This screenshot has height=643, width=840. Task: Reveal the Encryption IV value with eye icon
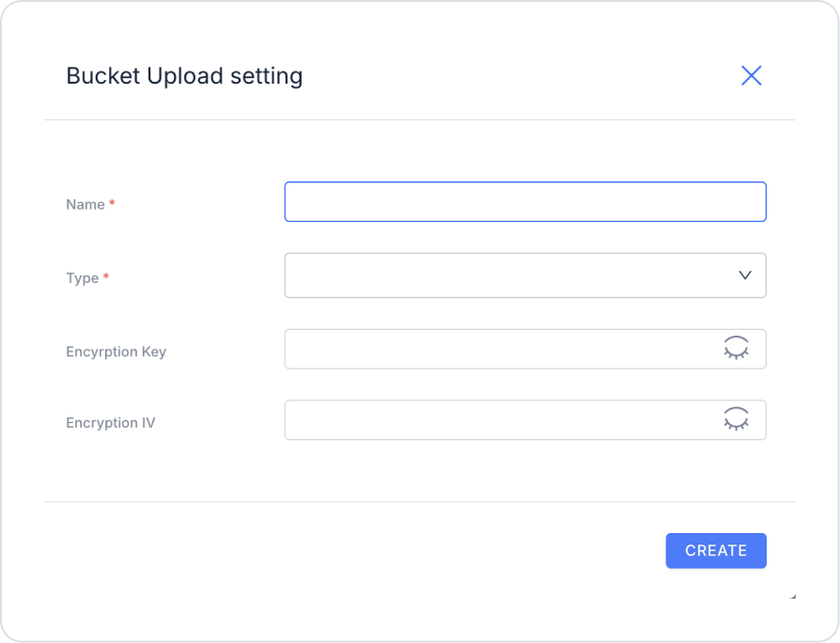point(736,419)
